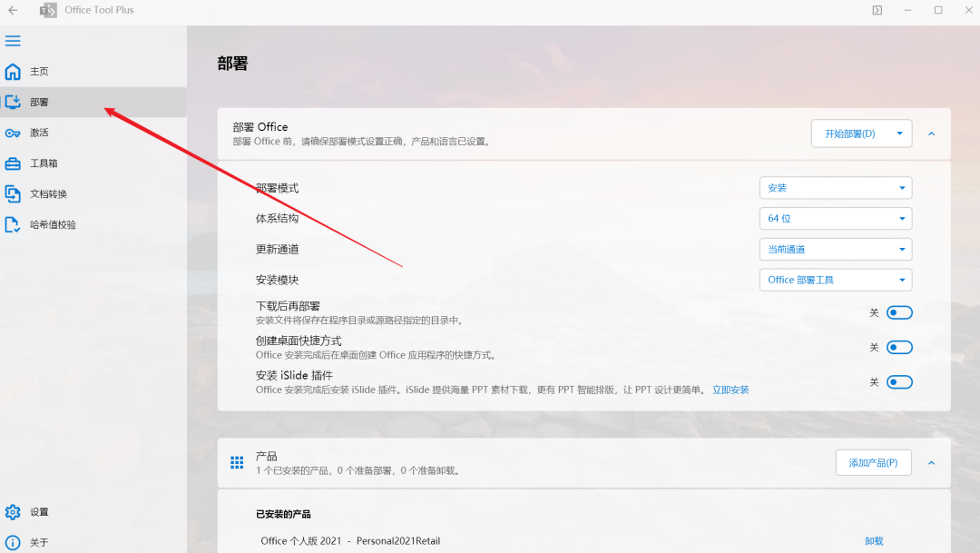The image size is (980, 553).
Task: Enable the 安装 iSlide 插件 switch
Action: pos(898,381)
